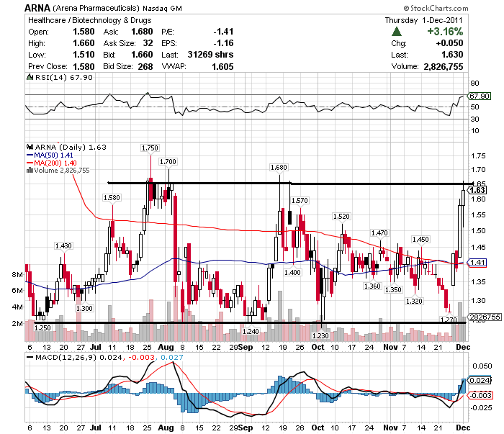Click the Oct label on price chart date axis

318,347
